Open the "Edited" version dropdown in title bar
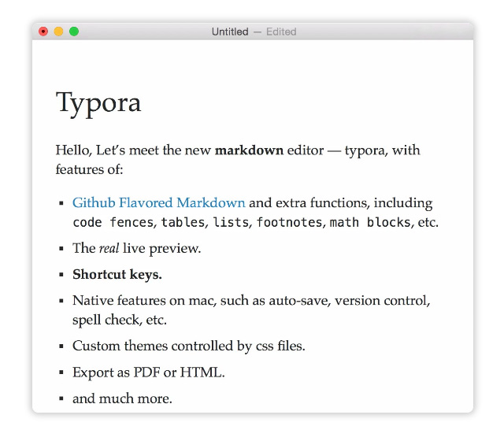 click(280, 31)
